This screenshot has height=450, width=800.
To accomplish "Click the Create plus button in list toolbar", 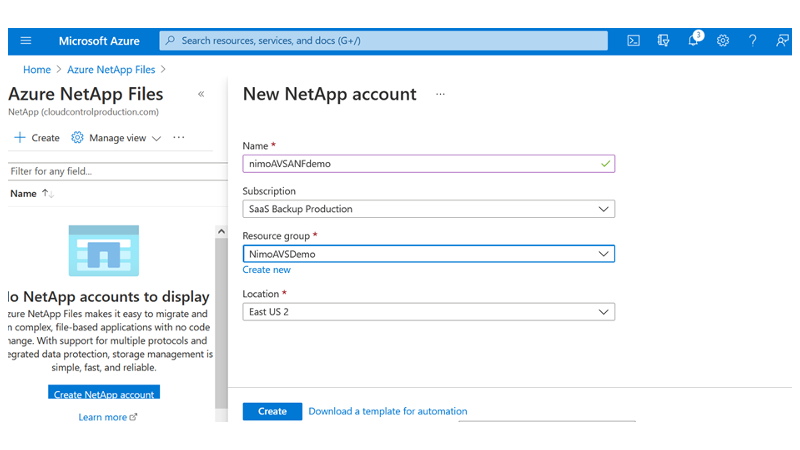I will 37,138.
